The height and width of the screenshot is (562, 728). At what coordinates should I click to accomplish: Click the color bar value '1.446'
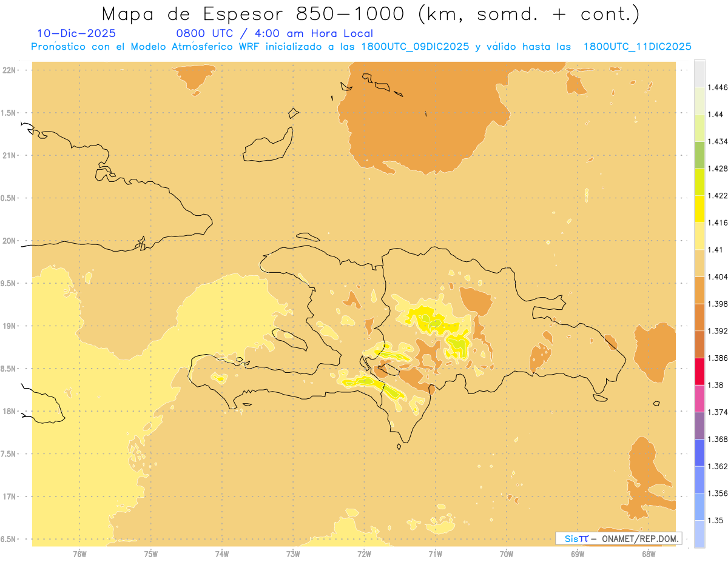pyautogui.click(x=717, y=87)
